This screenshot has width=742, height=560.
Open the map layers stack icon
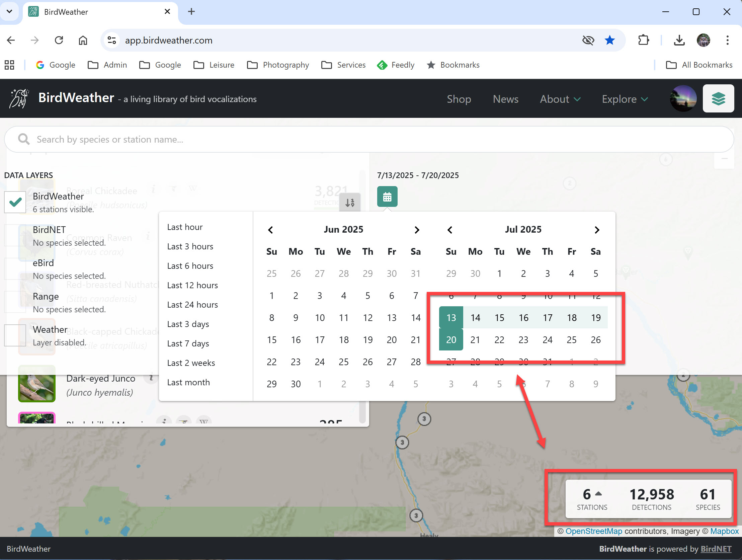[718, 99]
